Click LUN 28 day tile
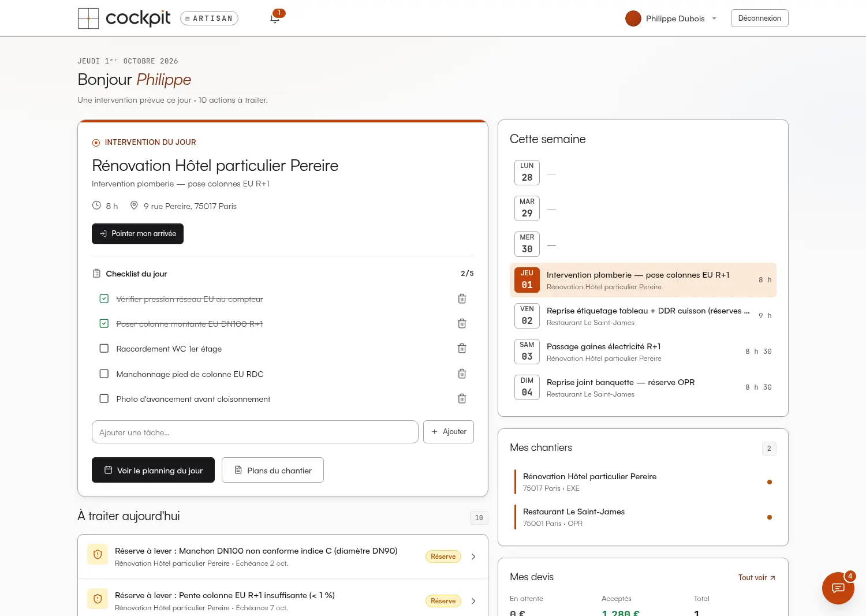 pyautogui.click(x=527, y=173)
